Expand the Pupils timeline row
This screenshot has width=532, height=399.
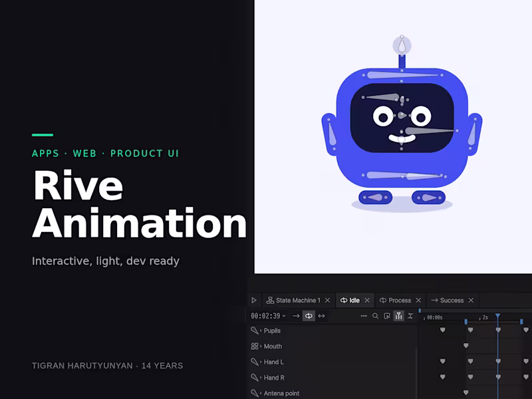(261, 331)
